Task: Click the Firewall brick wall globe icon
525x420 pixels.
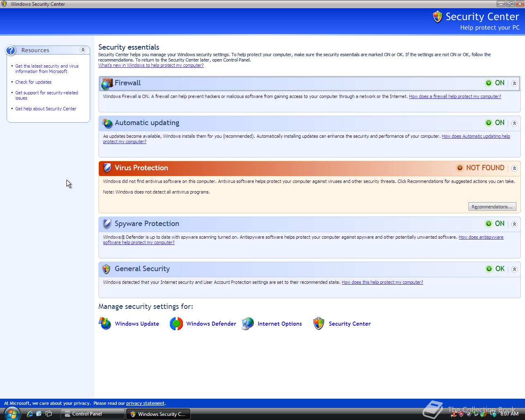Action: tap(107, 83)
